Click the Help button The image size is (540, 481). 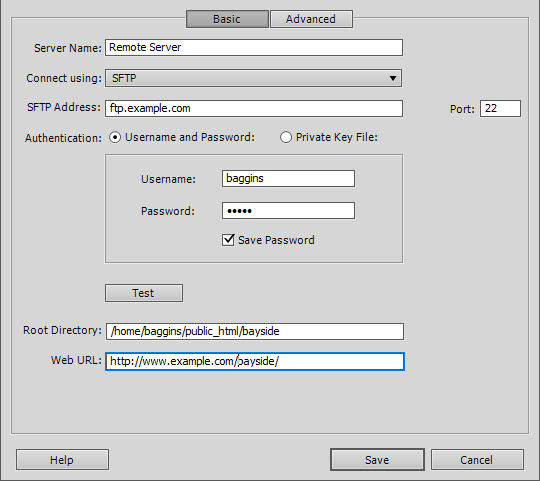62,460
